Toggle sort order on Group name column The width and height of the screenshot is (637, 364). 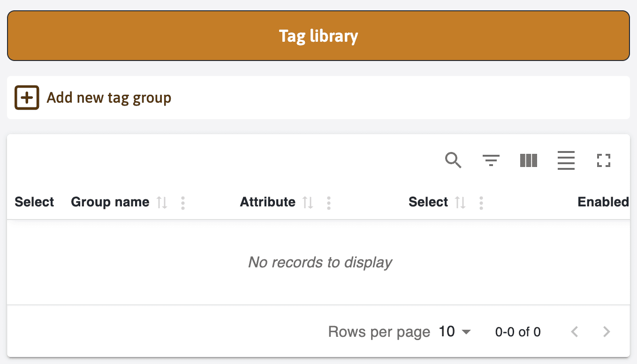[163, 203]
